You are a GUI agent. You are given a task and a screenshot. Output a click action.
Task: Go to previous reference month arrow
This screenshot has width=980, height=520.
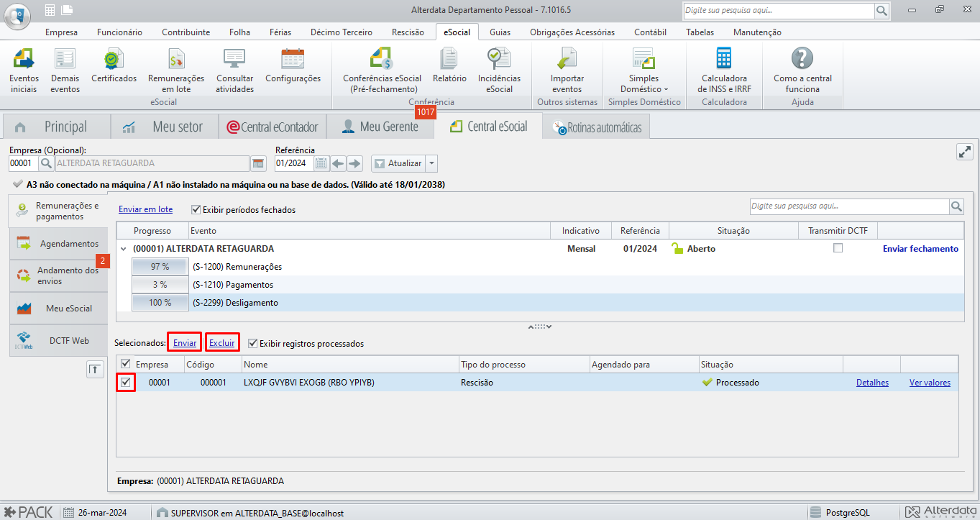pyautogui.click(x=338, y=163)
